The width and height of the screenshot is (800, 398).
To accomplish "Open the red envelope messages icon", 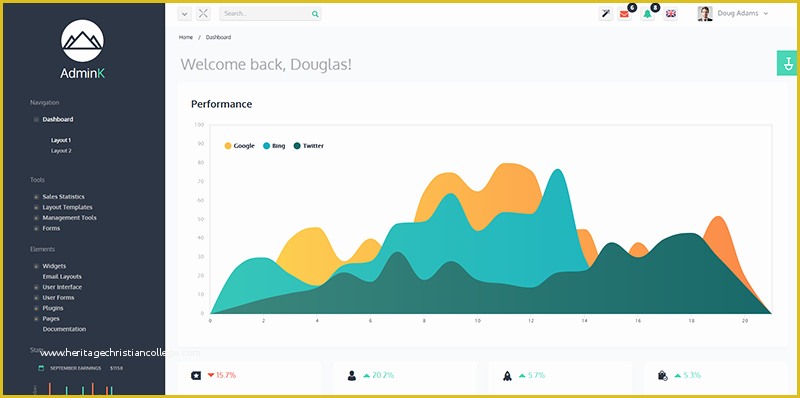I will (624, 14).
